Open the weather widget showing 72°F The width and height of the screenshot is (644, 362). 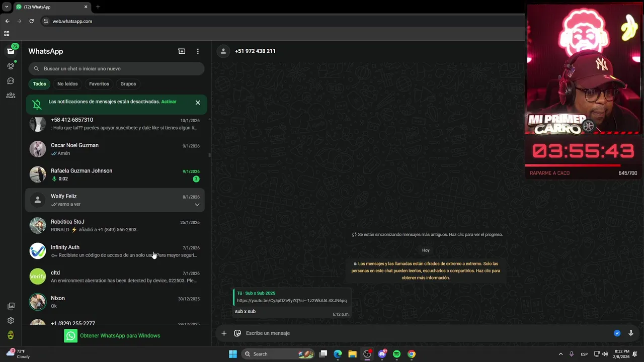pyautogui.click(x=18, y=354)
